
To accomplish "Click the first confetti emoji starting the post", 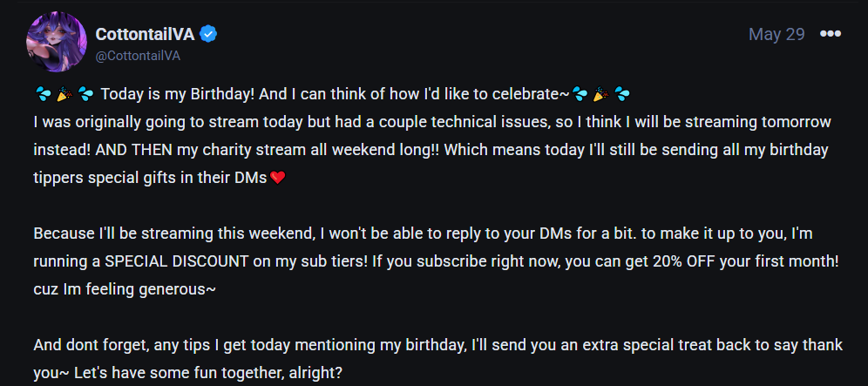I will (x=43, y=94).
